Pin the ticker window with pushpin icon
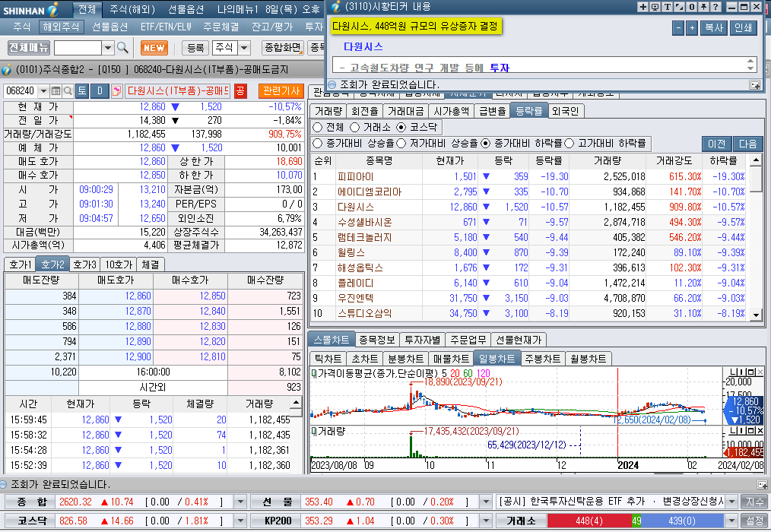The height and width of the screenshot is (532, 771). (703, 7)
